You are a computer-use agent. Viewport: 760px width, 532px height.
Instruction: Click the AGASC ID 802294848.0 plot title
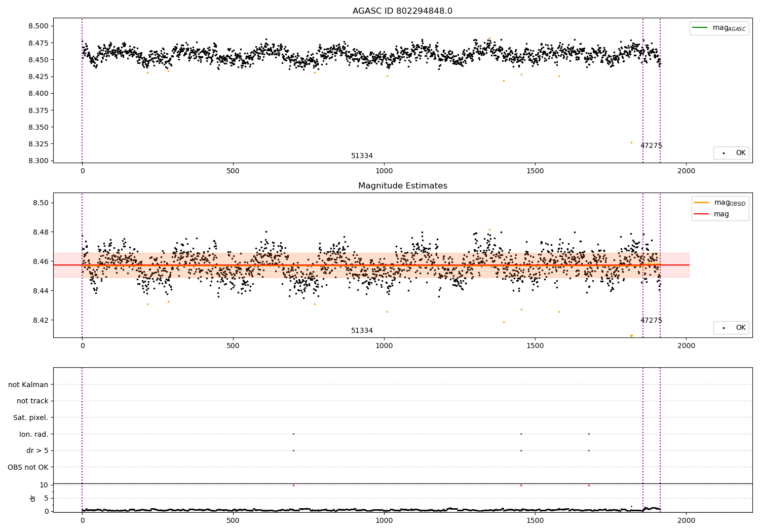(x=402, y=11)
